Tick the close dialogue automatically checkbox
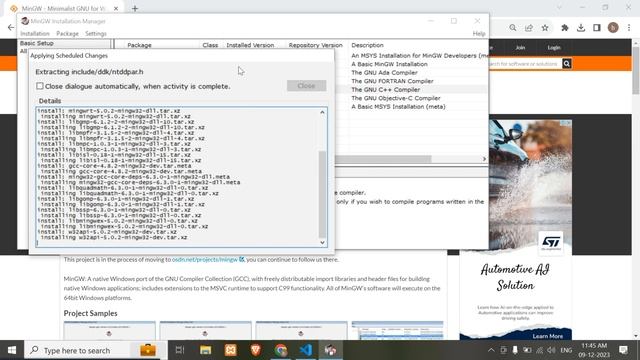 [40, 86]
